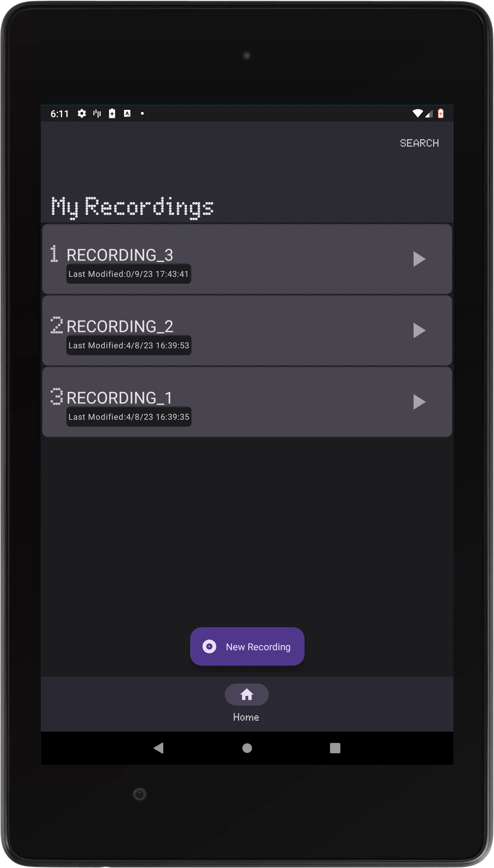Click the index number 2 of RECORDING_2
The width and height of the screenshot is (494, 868).
pyautogui.click(x=57, y=325)
